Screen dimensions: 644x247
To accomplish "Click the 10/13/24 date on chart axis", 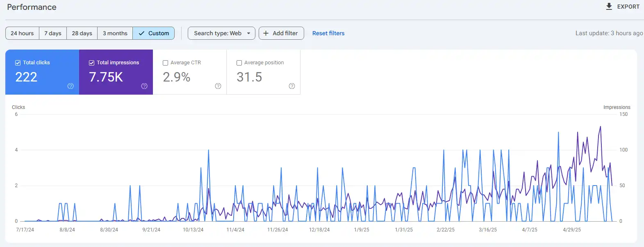I will tap(193, 230).
